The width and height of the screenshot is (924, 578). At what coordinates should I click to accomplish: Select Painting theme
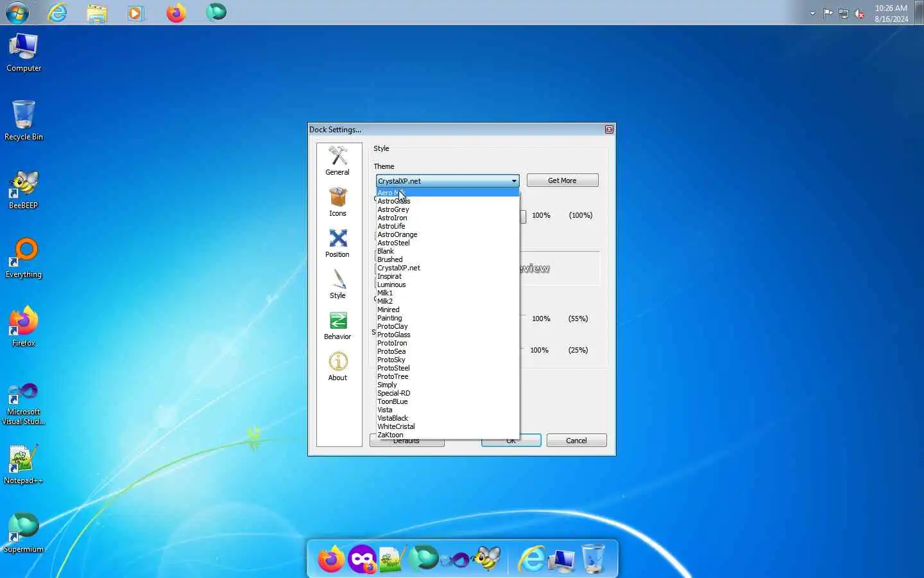(x=447, y=318)
